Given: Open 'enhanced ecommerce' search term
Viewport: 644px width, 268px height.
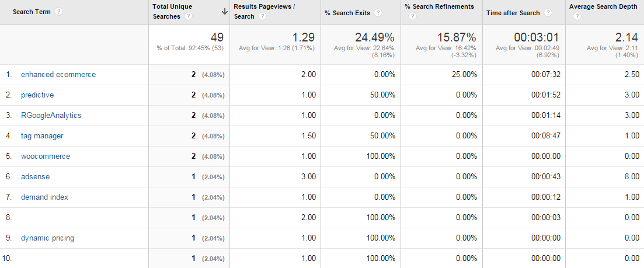Looking at the screenshot, I should pos(58,75).
